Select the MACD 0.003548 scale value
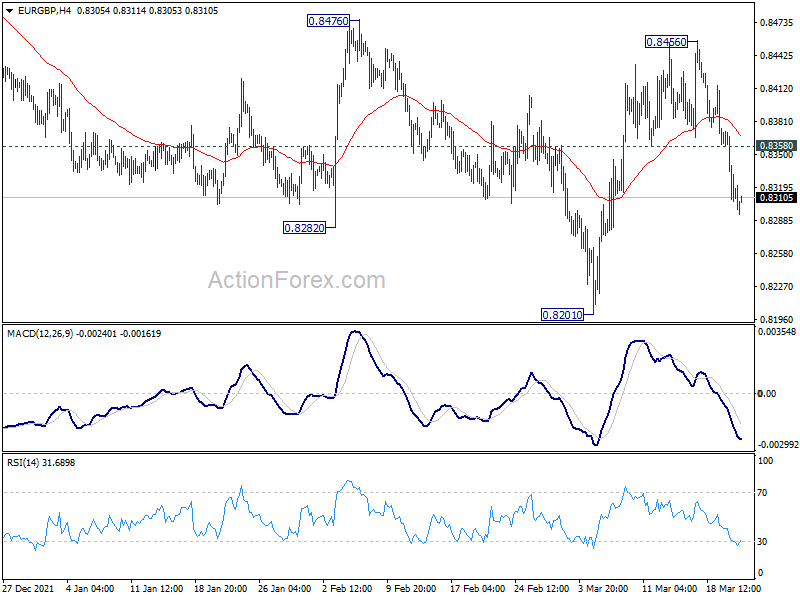The height and width of the screenshot is (600, 800). click(x=777, y=332)
